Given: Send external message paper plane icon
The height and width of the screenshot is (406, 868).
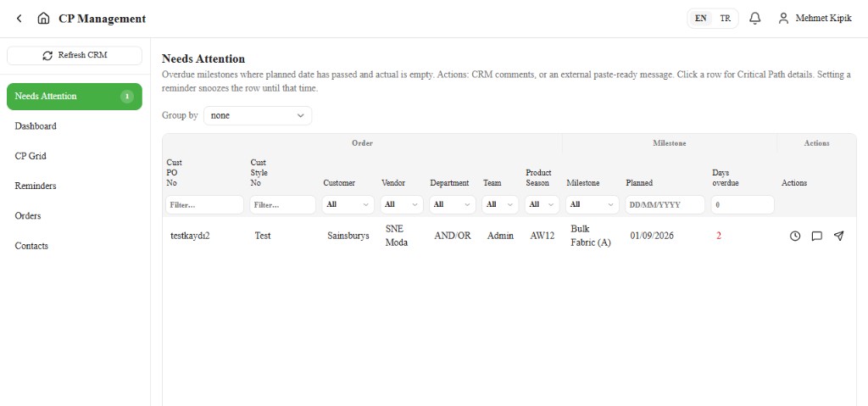Looking at the screenshot, I should 838,236.
